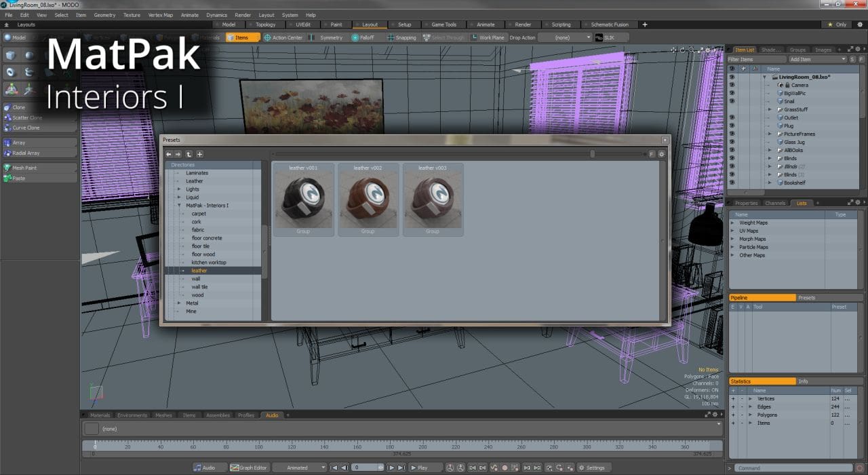Activate the Clone tool
868x475 pixels.
(x=39, y=107)
